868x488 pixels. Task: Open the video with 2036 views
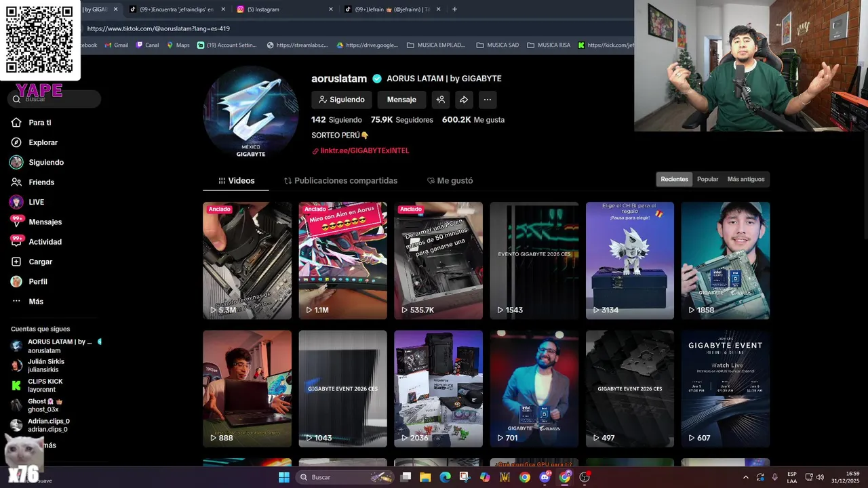pos(438,388)
